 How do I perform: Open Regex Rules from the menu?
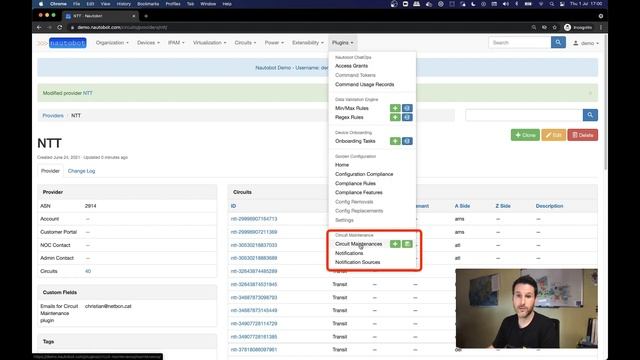349,118
